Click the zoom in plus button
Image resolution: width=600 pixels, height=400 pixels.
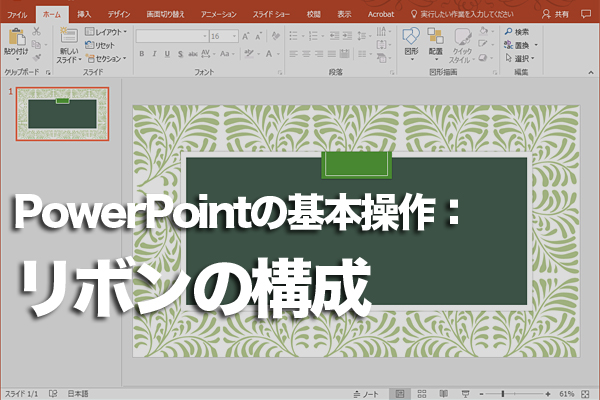pyautogui.click(x=548, y=394)
